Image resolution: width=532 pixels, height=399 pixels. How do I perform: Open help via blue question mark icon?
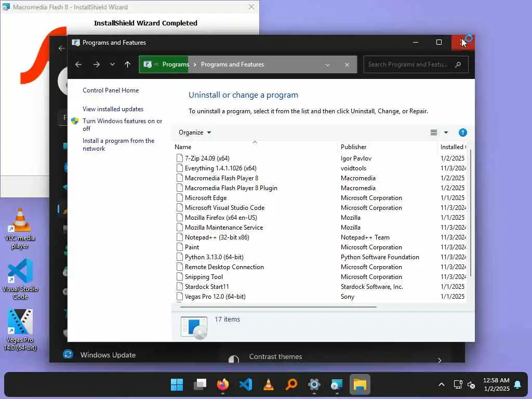462,132
